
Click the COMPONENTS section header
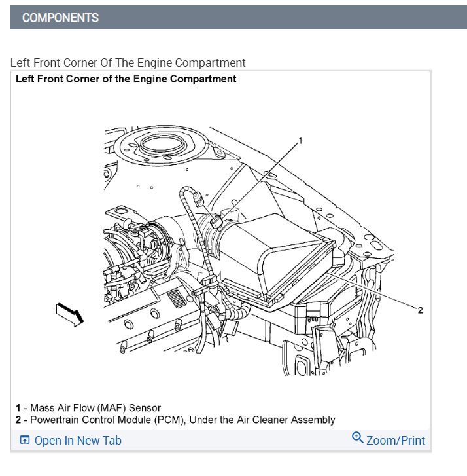coord(239,18)
